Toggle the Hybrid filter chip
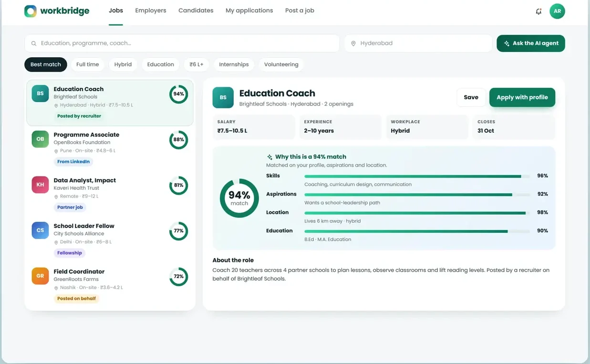Image resolution: width=590 pixels, height=364 pixels. point(123,64)
